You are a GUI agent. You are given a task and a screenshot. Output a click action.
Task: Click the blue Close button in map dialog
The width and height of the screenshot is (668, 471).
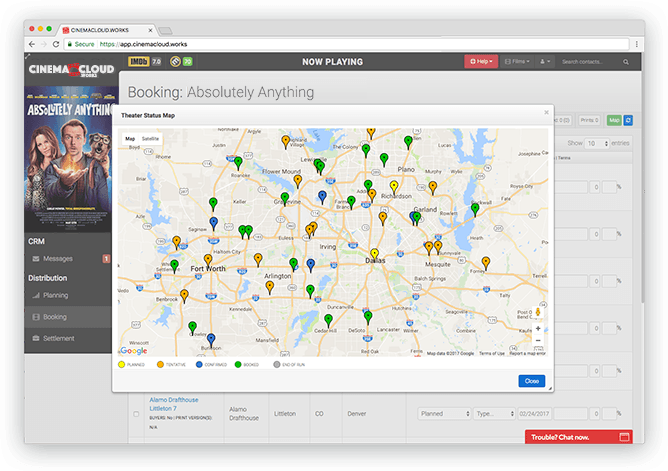pos(531,381)
